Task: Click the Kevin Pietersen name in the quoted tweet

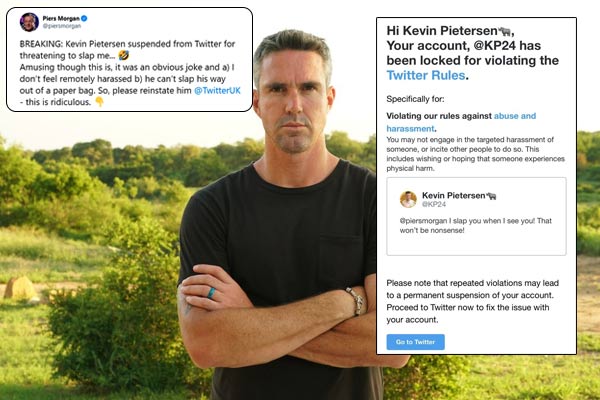Action: 453,196
